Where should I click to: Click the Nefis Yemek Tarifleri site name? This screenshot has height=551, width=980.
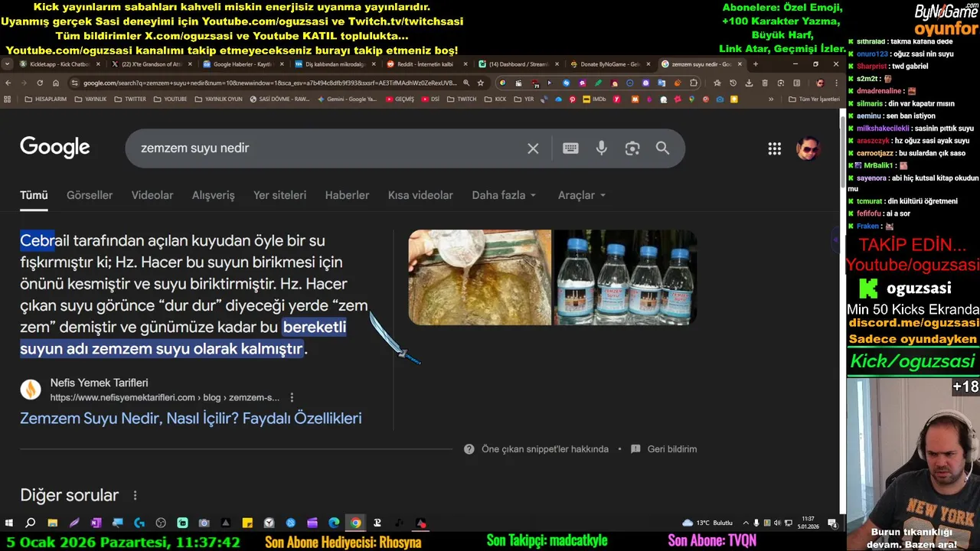[100, 383]
